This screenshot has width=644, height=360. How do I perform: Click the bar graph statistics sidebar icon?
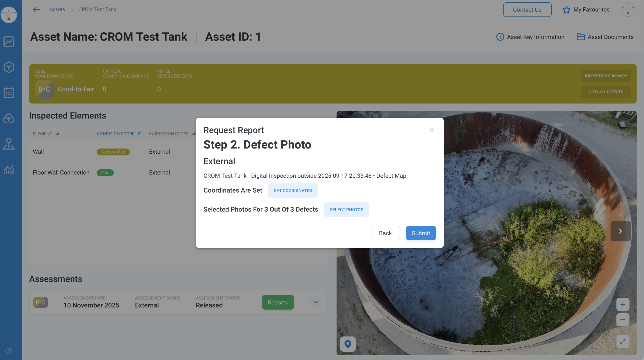pos(9,169)
